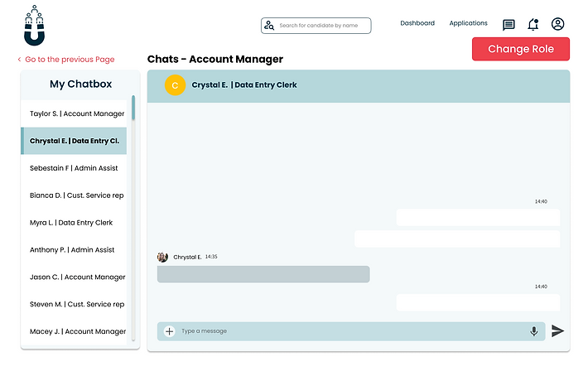Send the message with the arrow icon
Image resolution: width=588 pixels, height=376 pixels.
[557, 330]
